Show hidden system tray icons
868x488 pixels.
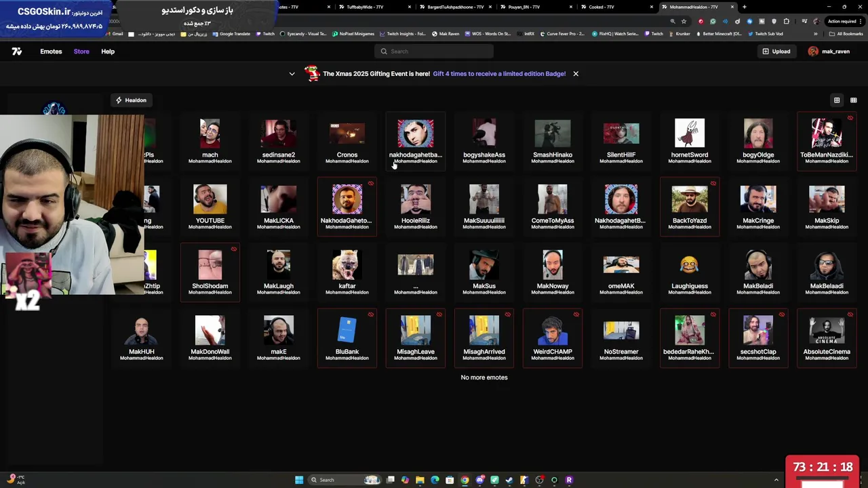(x=776, y=480)
